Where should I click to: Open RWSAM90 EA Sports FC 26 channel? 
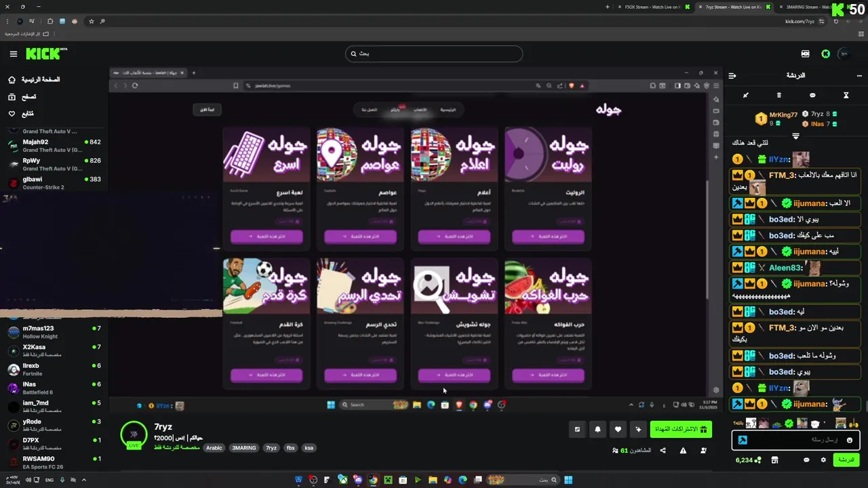click(x=54, y=462)
